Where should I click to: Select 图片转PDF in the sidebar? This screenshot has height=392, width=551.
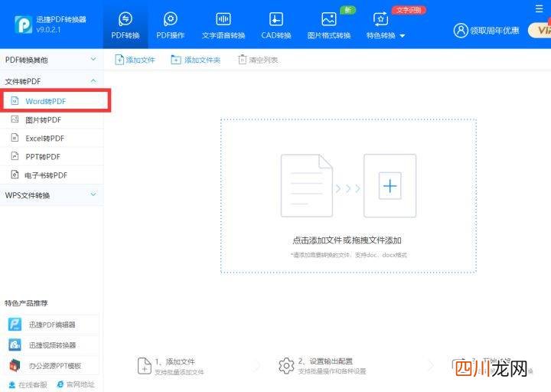[x=52, y=120]
